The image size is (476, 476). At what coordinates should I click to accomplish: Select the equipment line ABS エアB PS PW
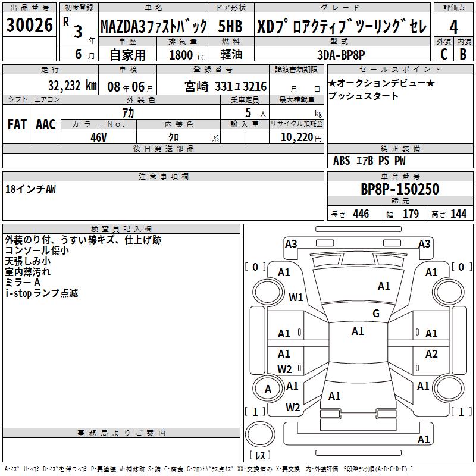tap(369, 161)
